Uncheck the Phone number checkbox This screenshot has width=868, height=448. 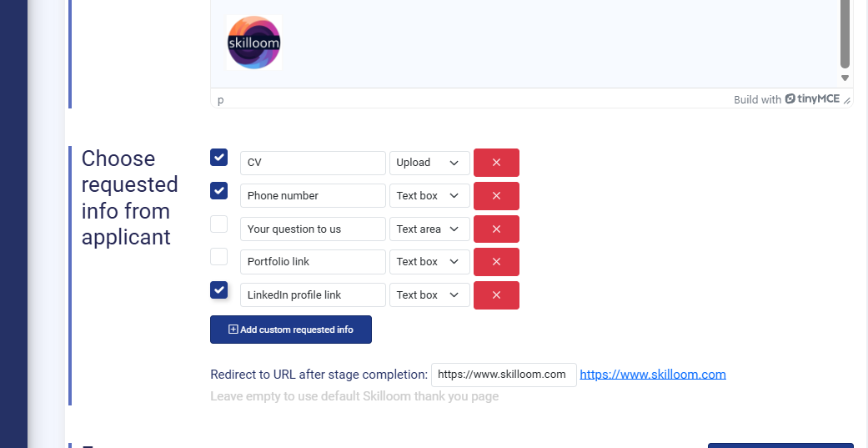click(x=218, y=191)
